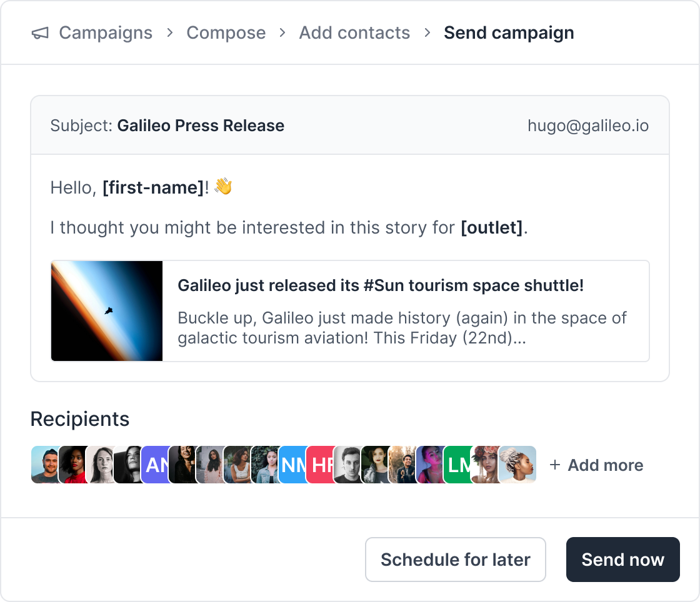The height and width of the screenshot is (602, 700).
Task: Click the last recipient avatar with white braids
Action: click(x=519, y=465)
